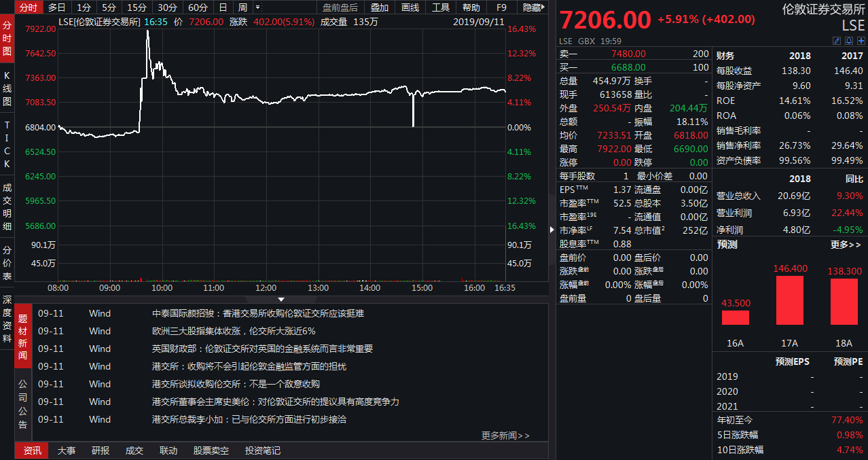The width and height of the screenshot is (868, 460).
Task: Click the 净利润 change -4.95%
Action: (x=848, y=230)
